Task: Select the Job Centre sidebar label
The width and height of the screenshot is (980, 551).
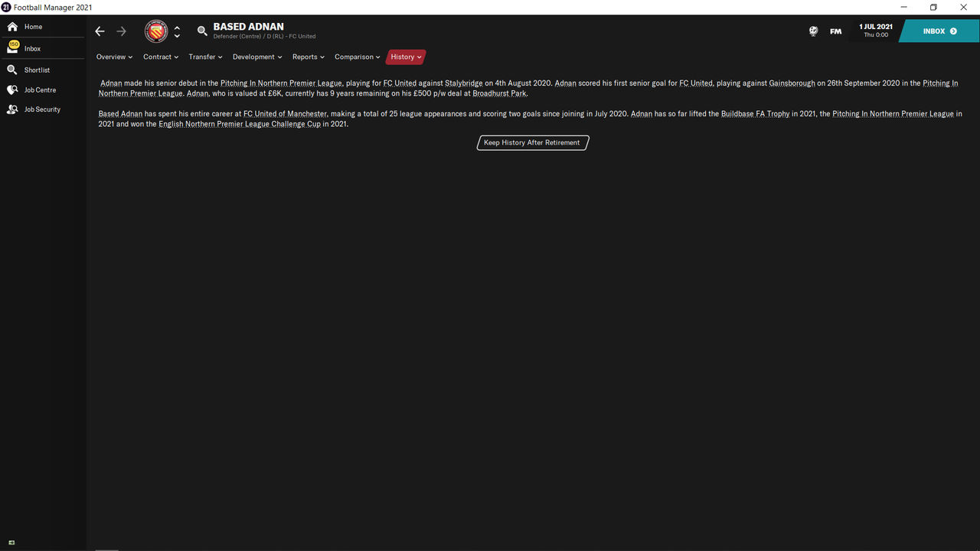Action: click(x=40, y=90)
